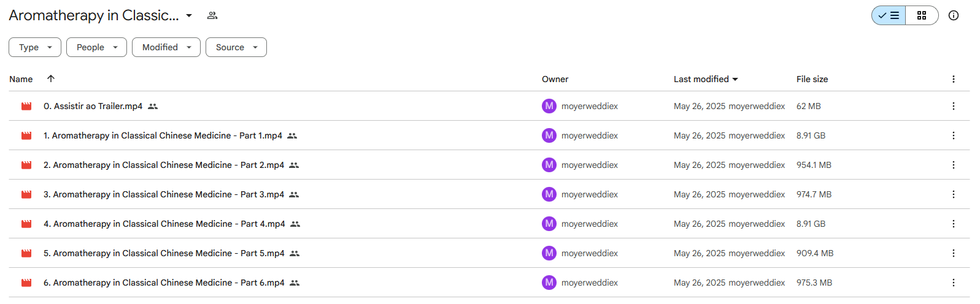Image resolution: width=980 pixels, height=304 pixels.
Task: Reverse the name sort direction arrow
Action: pyautogui.click(x=51, y=78)
